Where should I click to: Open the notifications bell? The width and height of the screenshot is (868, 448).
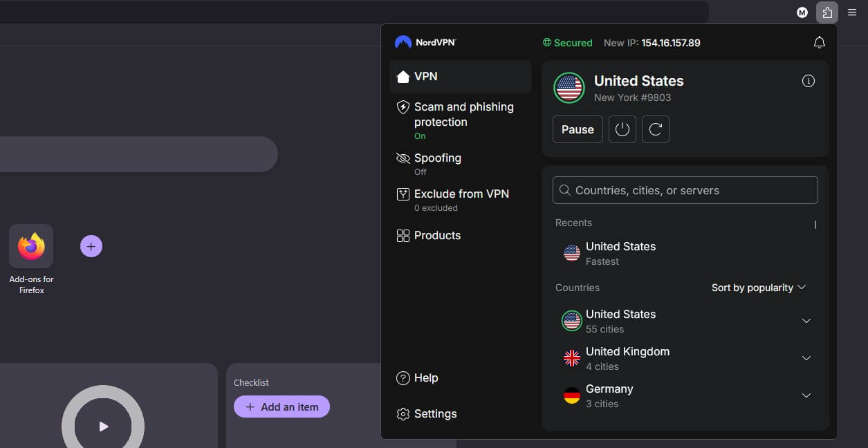(819, 43)
